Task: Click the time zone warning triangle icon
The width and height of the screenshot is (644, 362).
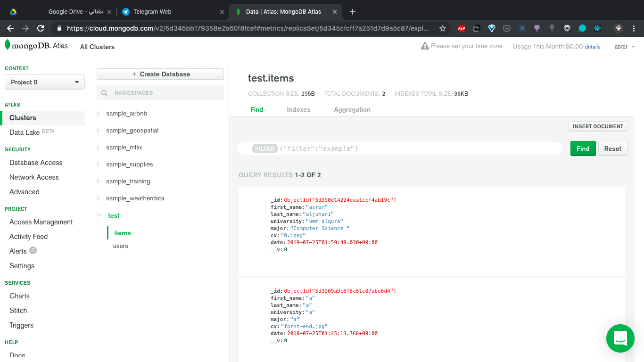Action: (425, 46)
